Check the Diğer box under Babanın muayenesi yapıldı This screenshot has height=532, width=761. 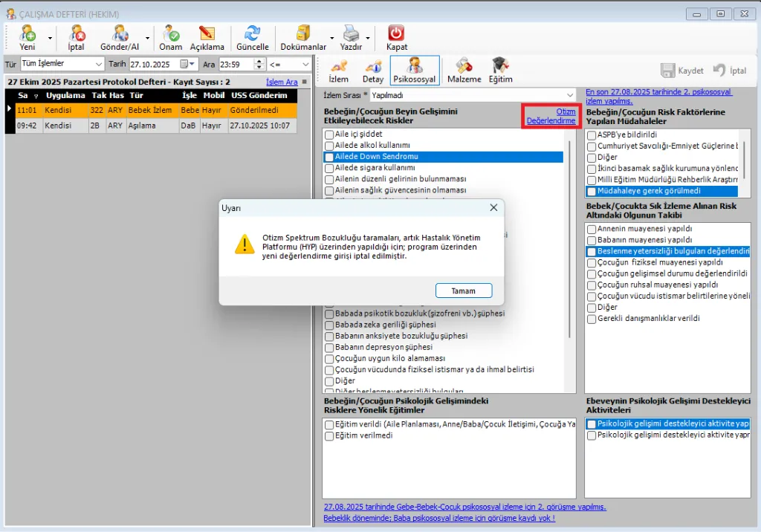(591, 308)
